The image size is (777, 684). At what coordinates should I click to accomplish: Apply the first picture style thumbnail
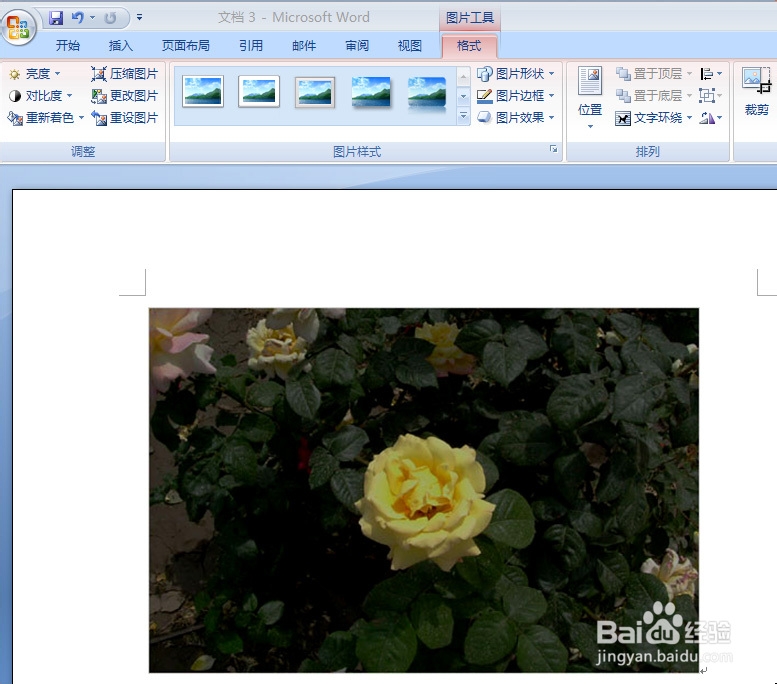point(203,91)
